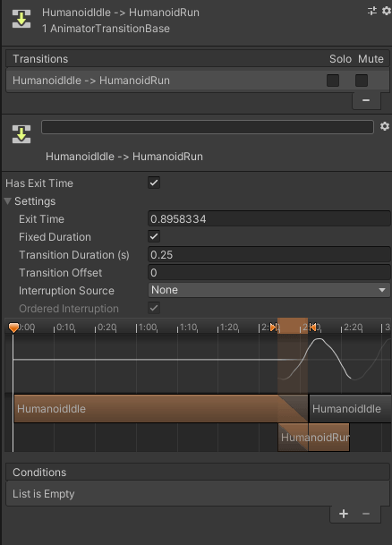Open the inspector gear menu at top
The image size is (392, 545).
[386, 11]
